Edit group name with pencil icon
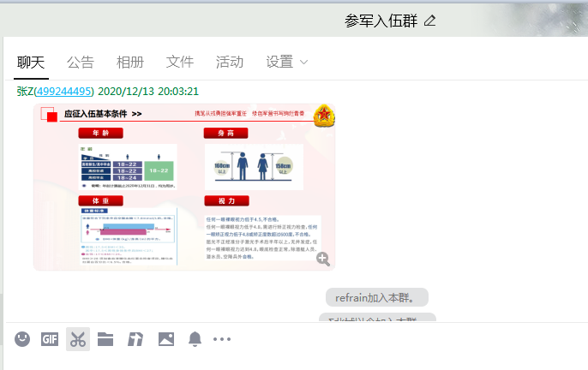This screenshot has width=588, height=370. (430, 20)
